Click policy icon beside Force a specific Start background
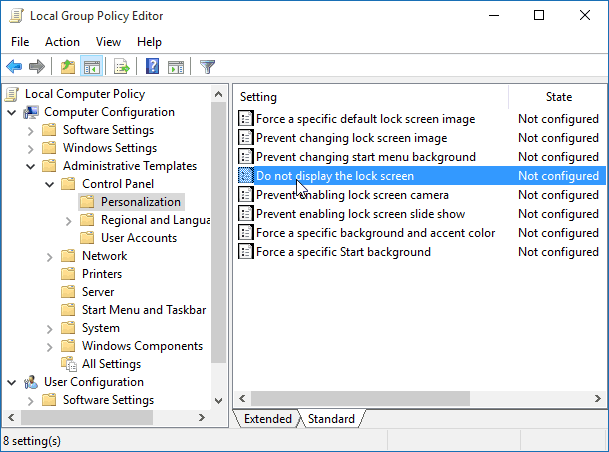Image resolution: width=609 pixels, height=452 pixels. pyautogui.click(x=245, y=252)
